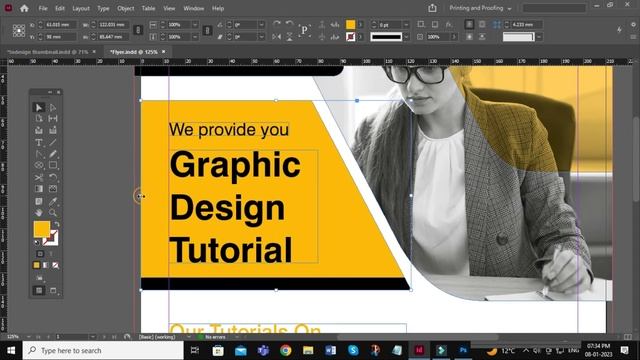
Task: Open the stroke weight dropdown
Action: 406,25
